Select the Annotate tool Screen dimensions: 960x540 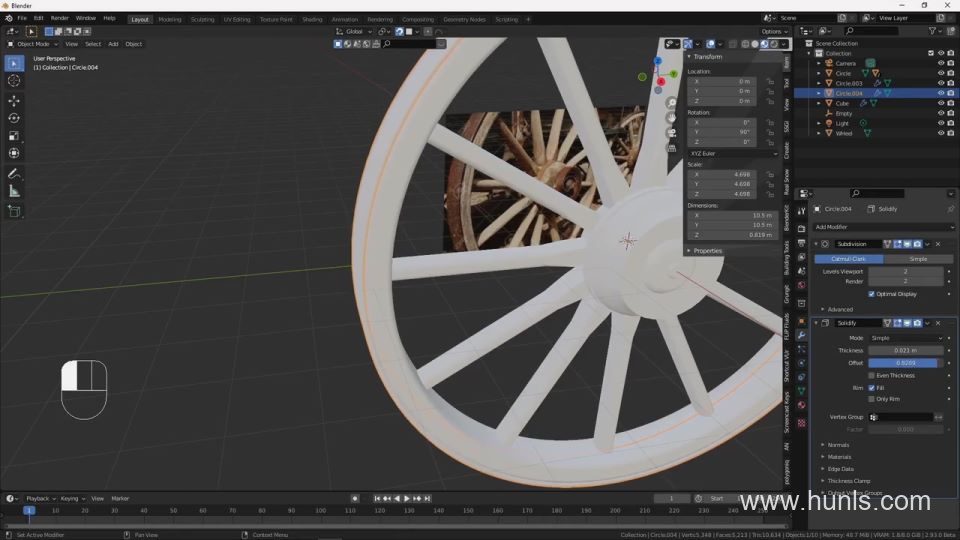pyautogui.click(x=14, y=174)
